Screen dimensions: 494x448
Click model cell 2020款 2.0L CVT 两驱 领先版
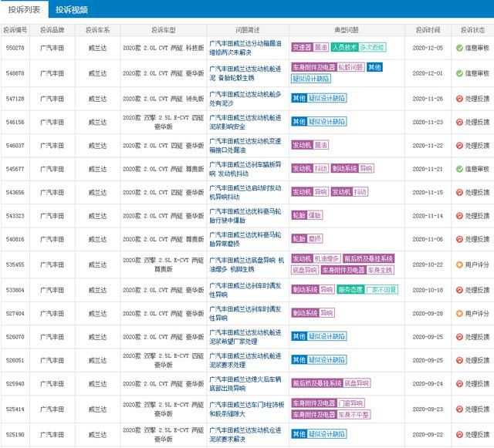tap(163, 99)
